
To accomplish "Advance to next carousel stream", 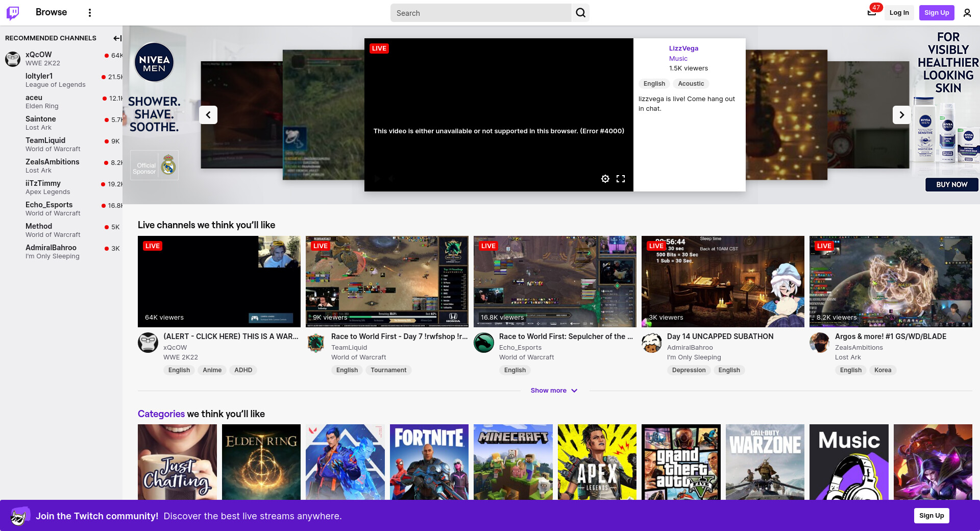I will point(901,115).
